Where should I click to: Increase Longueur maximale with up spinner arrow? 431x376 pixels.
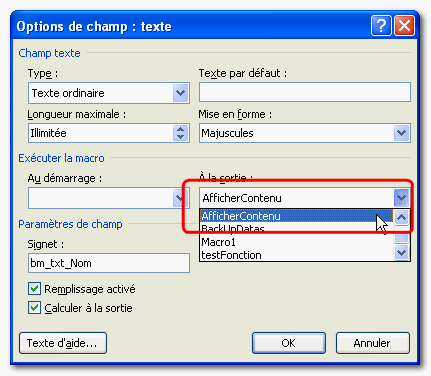[180, 129]
